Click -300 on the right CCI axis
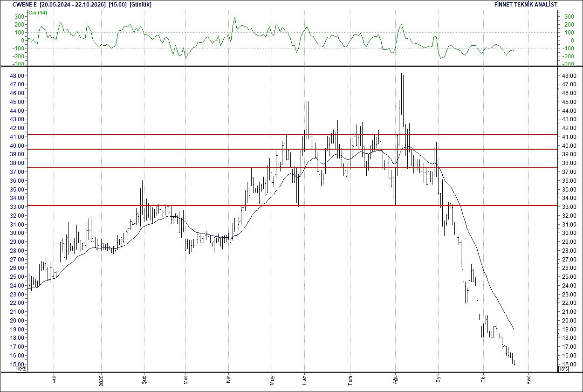 coord(568,64)
